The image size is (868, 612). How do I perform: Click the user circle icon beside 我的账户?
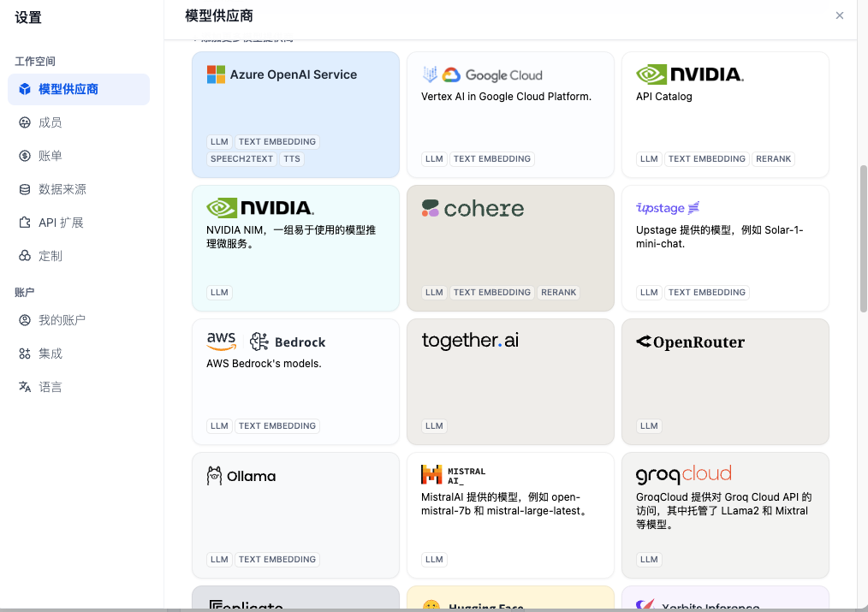coord(24,320)
